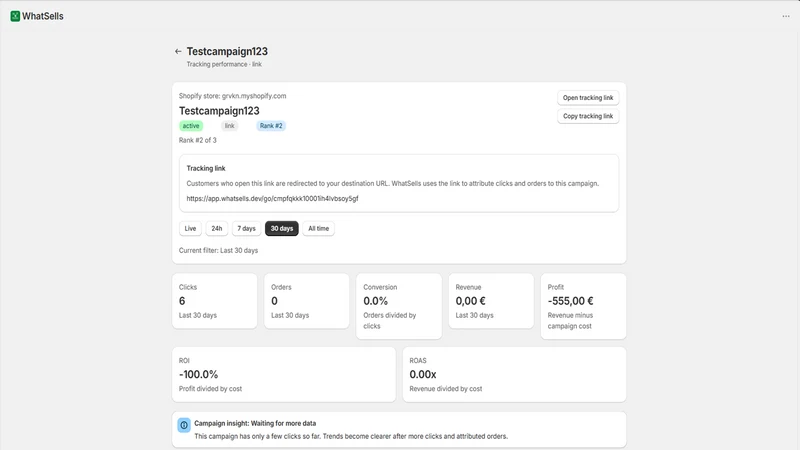Select the 7 days time filter

click(x=246, y=229)
